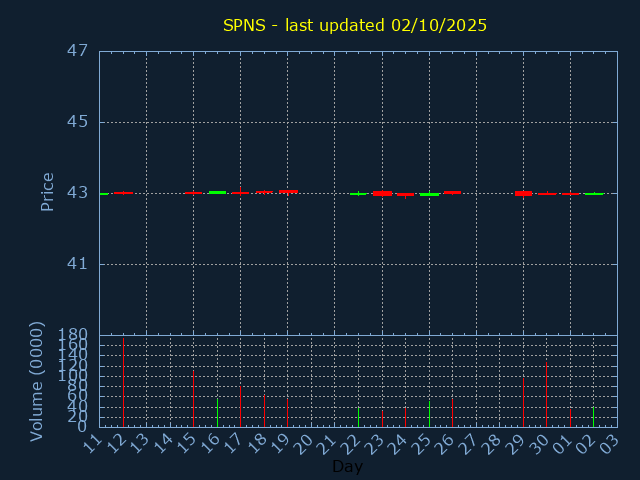Select the 41 price tick label
The width and height of the screenshot is (640, 480).
coord(79,264)
